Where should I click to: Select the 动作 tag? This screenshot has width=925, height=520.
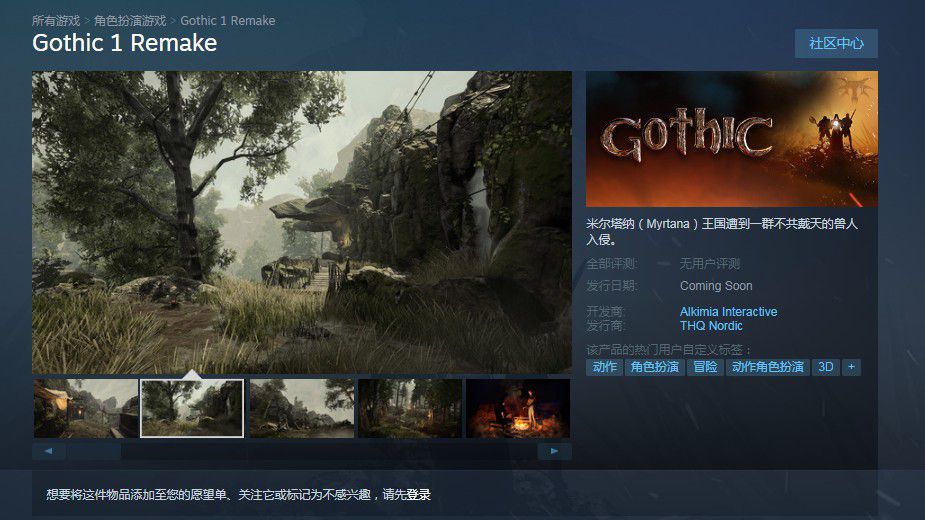605,367
